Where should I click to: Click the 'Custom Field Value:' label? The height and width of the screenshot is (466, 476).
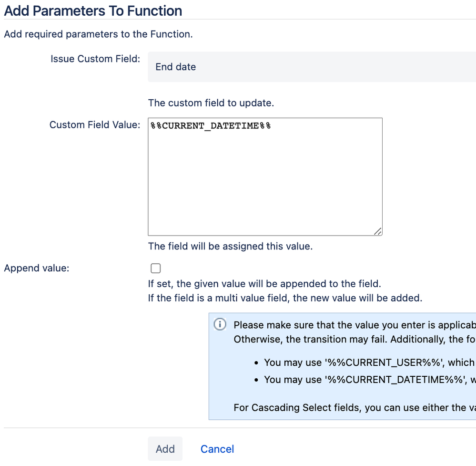pyautogui.click(x=95, y=124)
